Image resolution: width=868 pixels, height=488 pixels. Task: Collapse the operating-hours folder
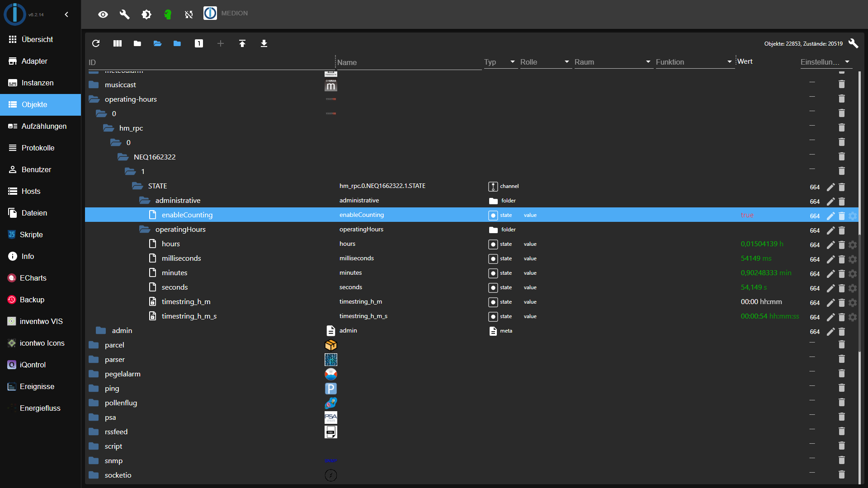[x=94, y=99]
